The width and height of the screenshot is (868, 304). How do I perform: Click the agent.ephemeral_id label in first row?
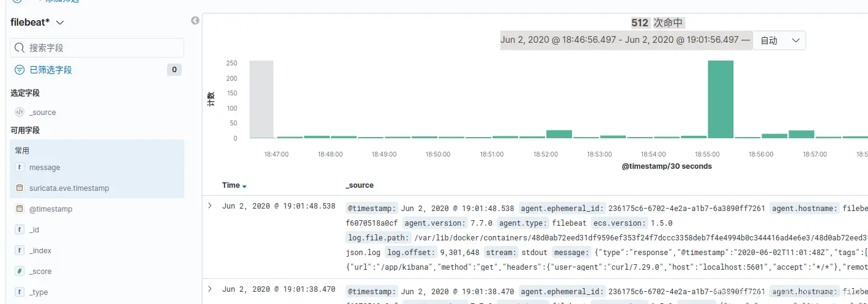tap(563, 208)
